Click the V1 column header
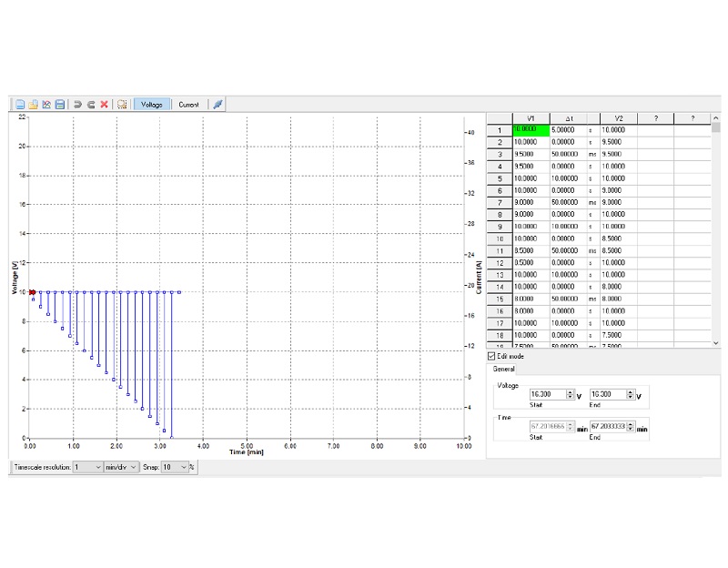The image size is (728, 568). pyautogui.click(x=531, y=118)
